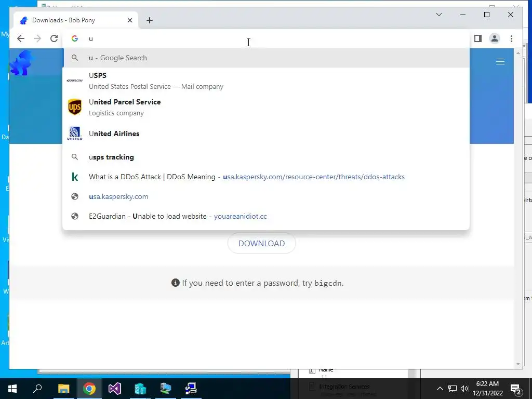This screenshot has width=532, height=399.
Task: Select the United Airlines suggestion
Action: pyautogui.click(x=267, y=134)
